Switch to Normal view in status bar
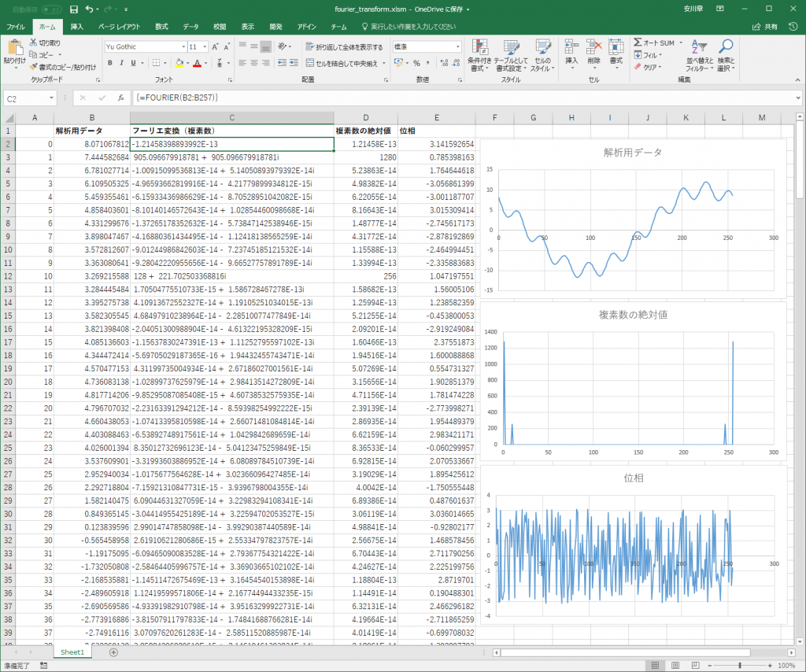The width and height of the screenshot is (806, 672). point(655,666)
